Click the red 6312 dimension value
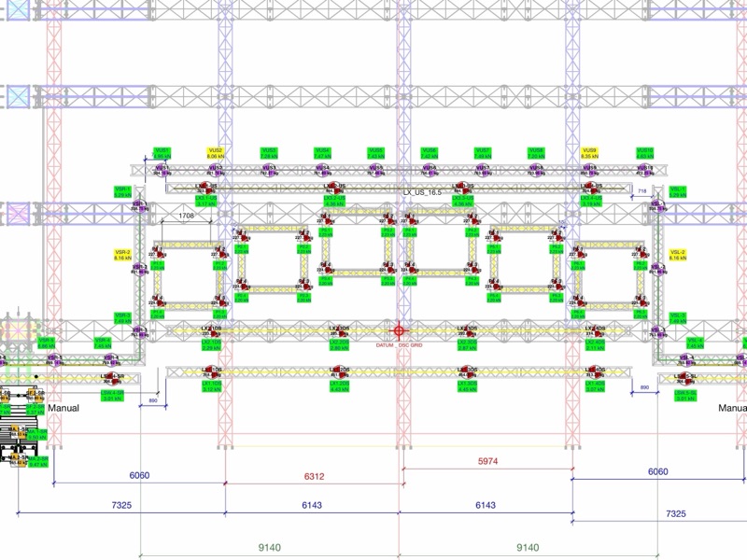The image size is (747, 560). 314,476
